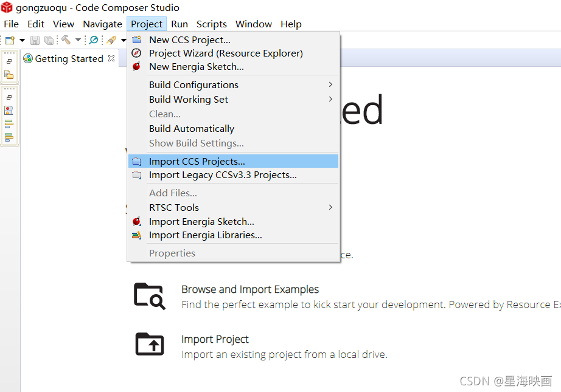
Task: Expand the Build Configurations submenu
Action: [x=233, y=84]
